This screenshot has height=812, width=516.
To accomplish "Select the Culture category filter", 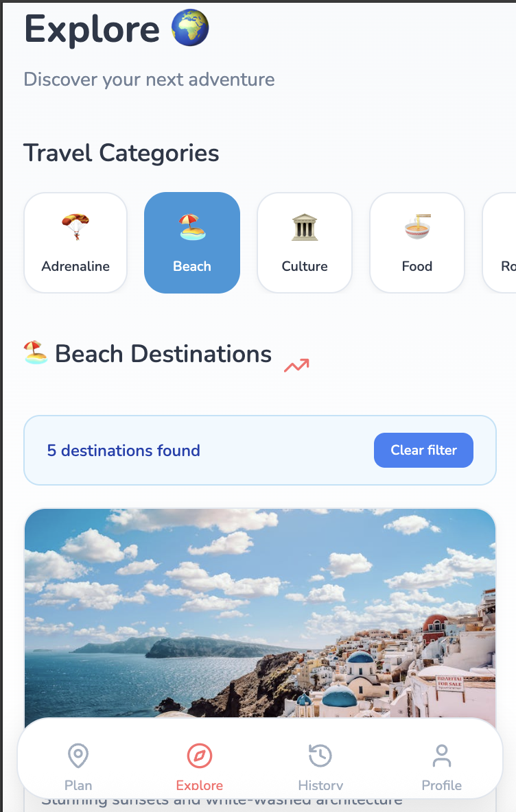I will point(305,243).
